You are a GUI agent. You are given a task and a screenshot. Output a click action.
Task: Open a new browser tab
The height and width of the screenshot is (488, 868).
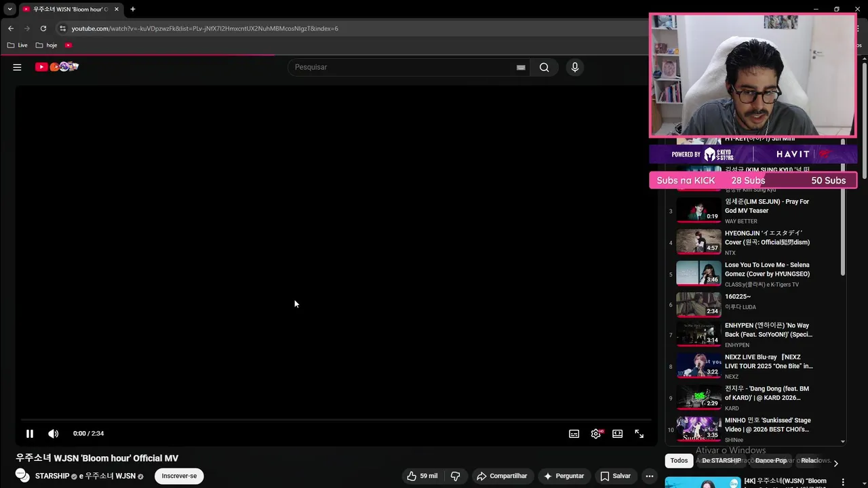133,9
